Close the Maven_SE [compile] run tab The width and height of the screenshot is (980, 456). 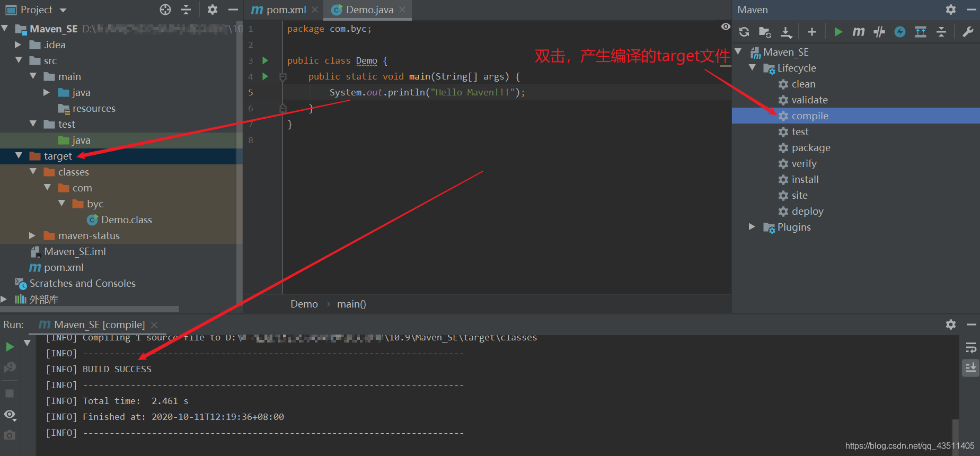tap(154, 325)
